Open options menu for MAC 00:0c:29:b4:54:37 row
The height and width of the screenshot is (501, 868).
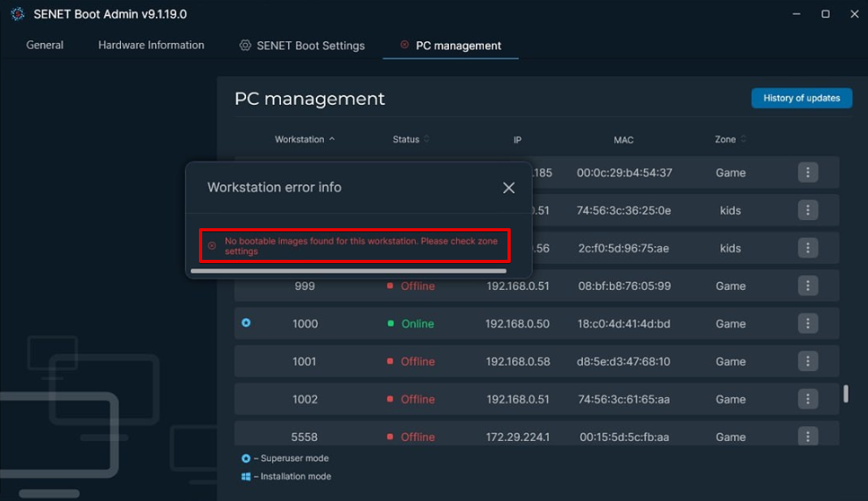(x=807, y=172)
